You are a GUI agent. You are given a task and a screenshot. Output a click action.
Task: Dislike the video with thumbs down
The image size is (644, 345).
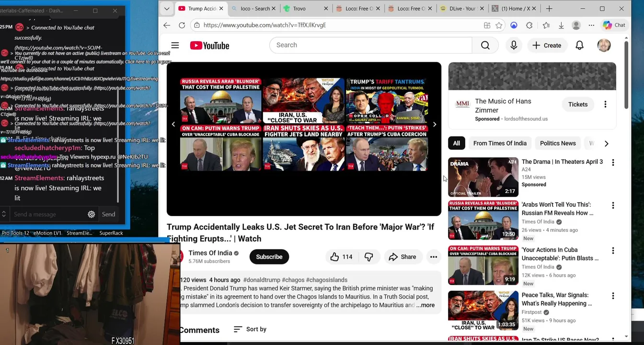pyautogui.click(x=368, y=257)
